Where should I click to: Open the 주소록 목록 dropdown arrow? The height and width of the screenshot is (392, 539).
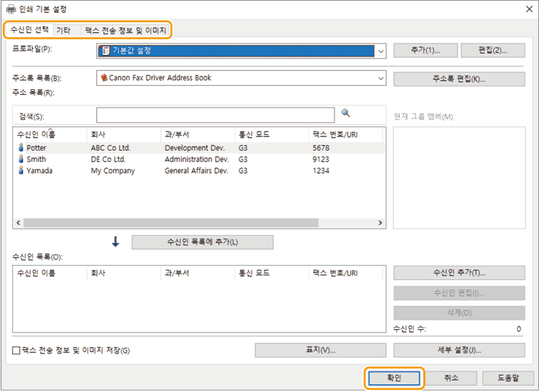[380, 78]
